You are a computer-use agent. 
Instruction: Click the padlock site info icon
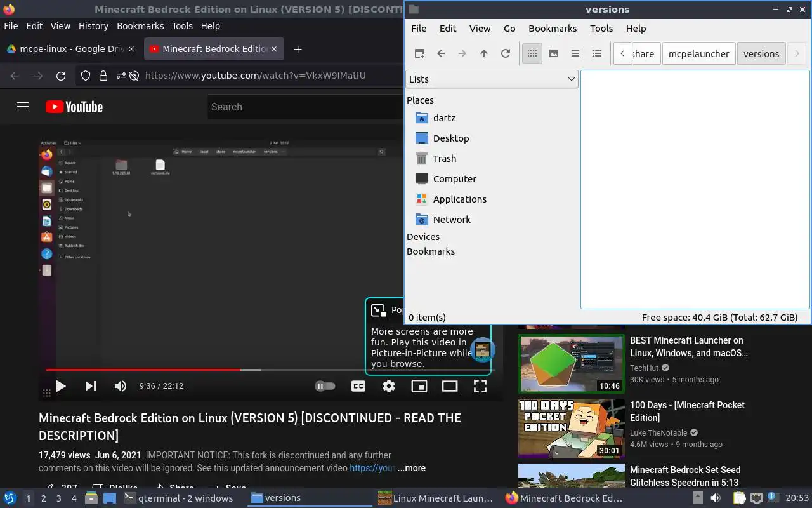coord(103,76)
